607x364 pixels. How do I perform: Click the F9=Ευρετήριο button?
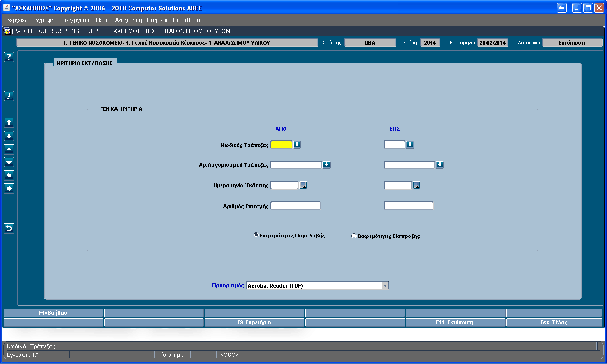click(254, 322)
